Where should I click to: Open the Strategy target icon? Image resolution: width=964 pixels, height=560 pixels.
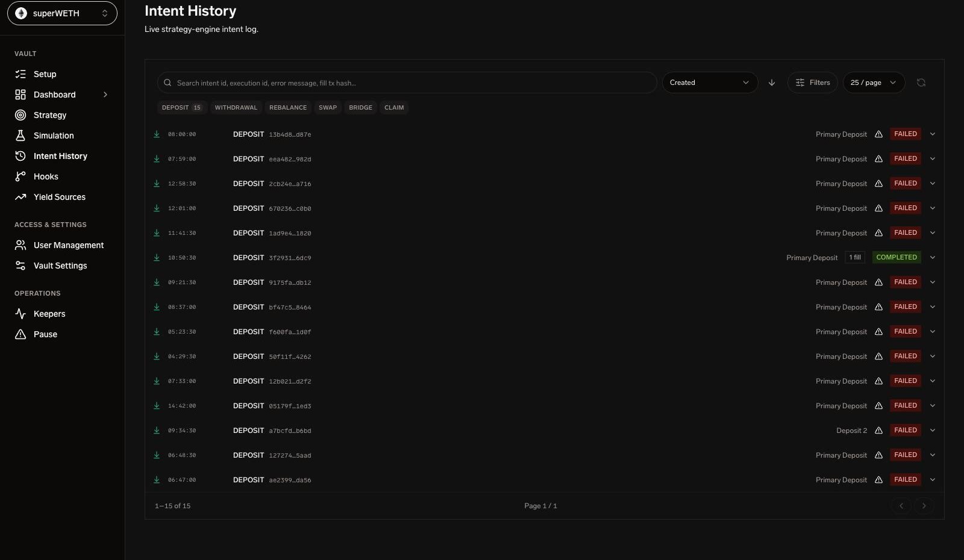tap(20, 115)
